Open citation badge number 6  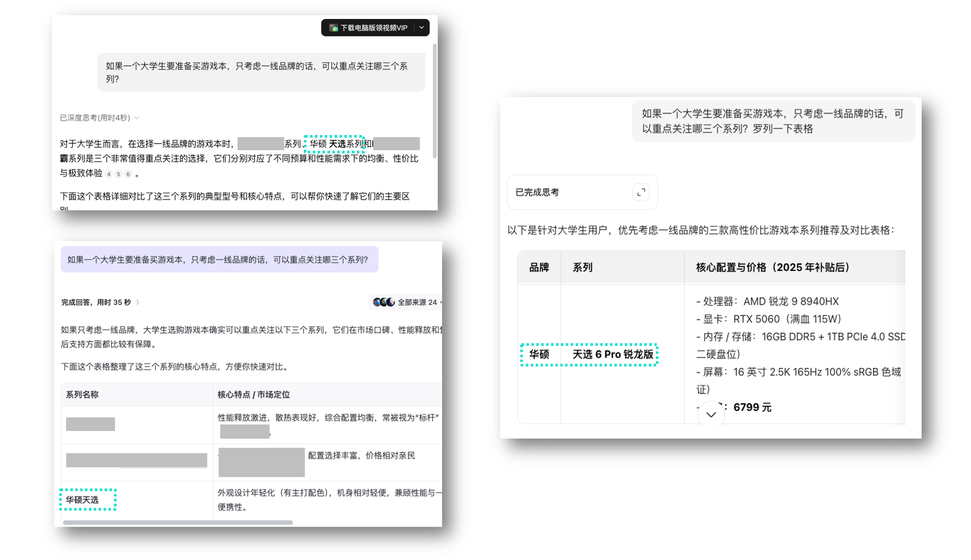click(x=128, y=174)
